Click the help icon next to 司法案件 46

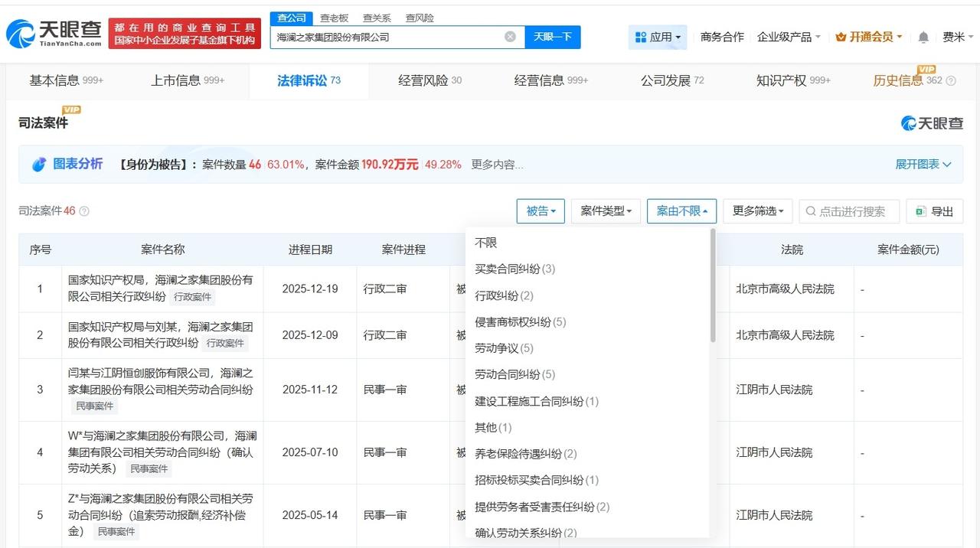[83, 210]
